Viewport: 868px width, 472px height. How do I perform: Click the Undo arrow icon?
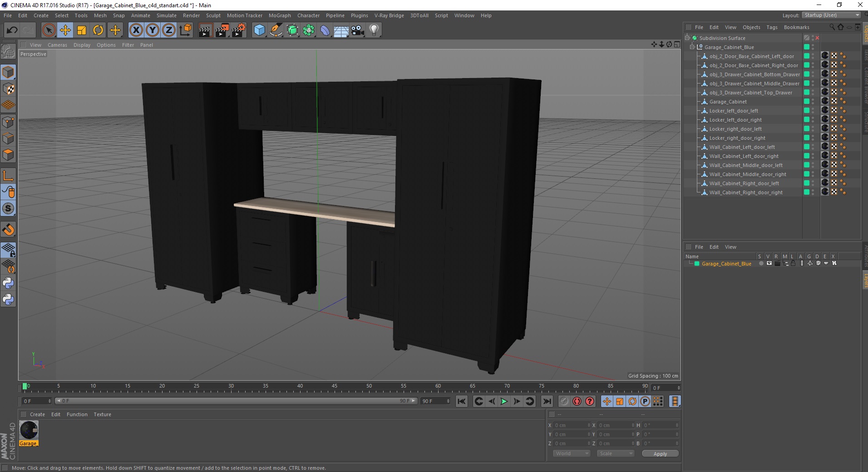12,30
